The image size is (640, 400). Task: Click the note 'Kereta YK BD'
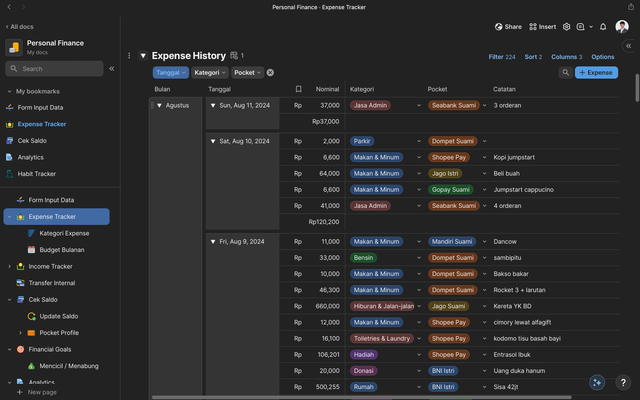pyautogui.click(x=512, y=306)
